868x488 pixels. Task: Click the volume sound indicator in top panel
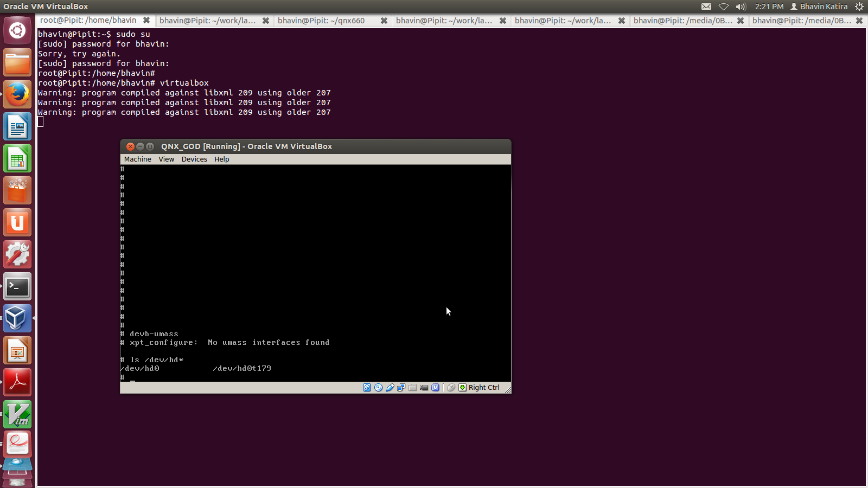click(x=741, y=7)
